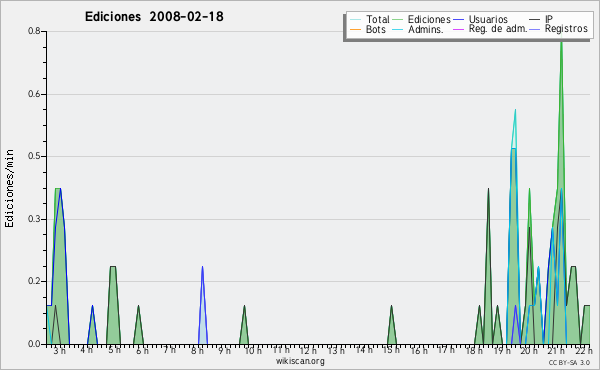600x370 pixels.
Task: Click the y-axis value 0.8
Action: (34, 31)
